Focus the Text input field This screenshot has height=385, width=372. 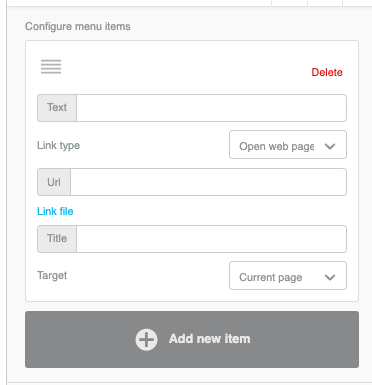click(211, 108)
